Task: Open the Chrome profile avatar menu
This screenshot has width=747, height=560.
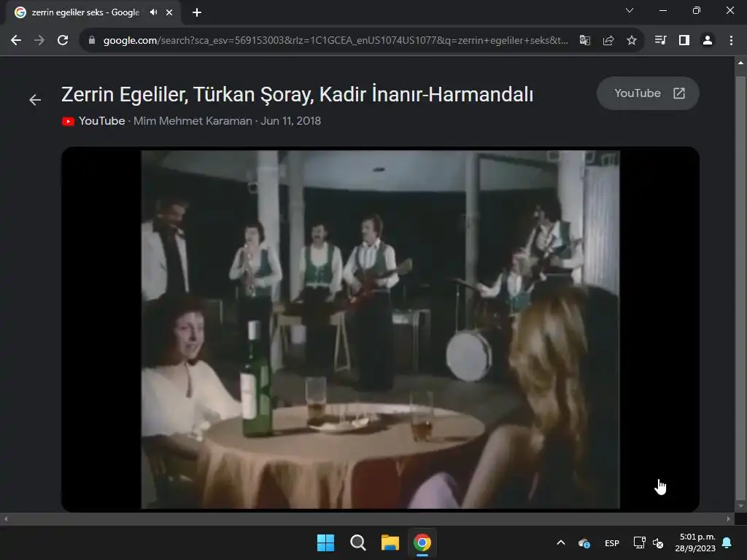Action: pyautogui.click(x=708, y=41)
